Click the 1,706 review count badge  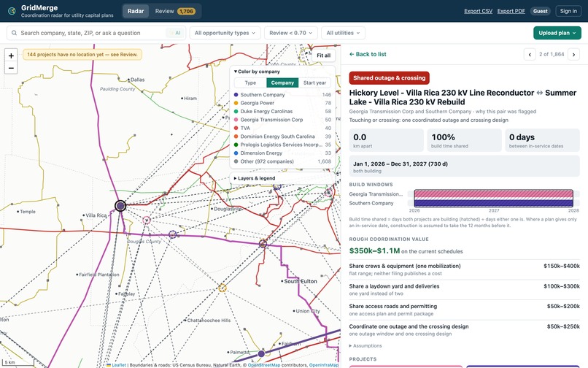pyautogui.click(x=186, y=11)
